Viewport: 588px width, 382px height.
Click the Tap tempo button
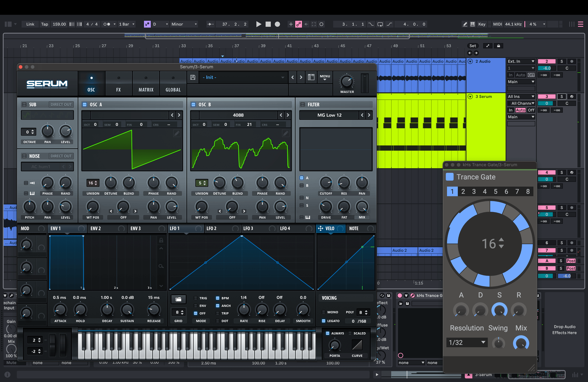pyautogui.click(x=44, y=24)
